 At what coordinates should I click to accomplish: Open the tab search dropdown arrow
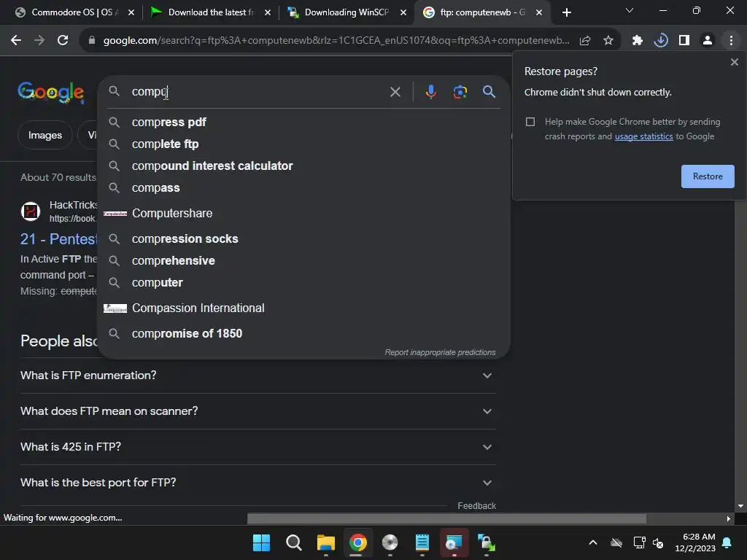click(630, 10)
